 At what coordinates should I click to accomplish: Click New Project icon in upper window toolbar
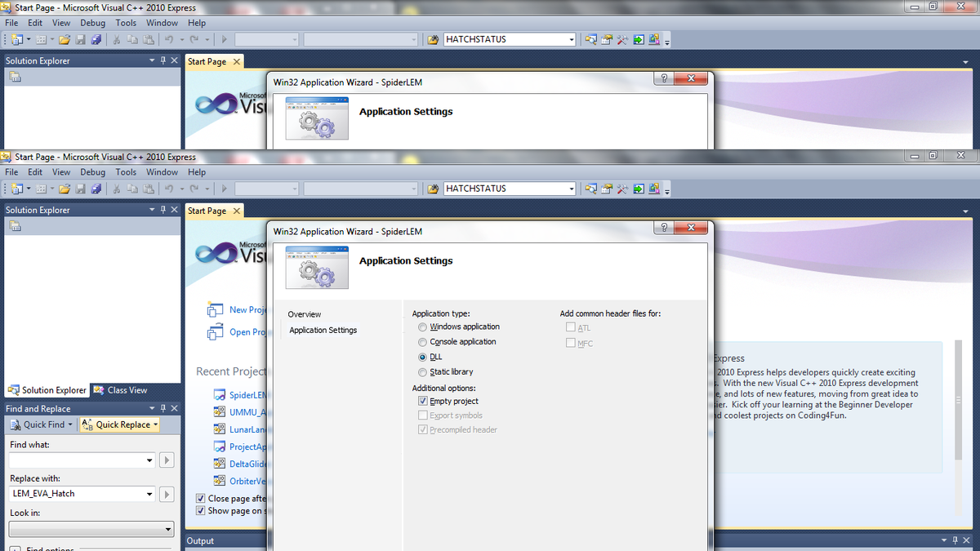point(16,39)
